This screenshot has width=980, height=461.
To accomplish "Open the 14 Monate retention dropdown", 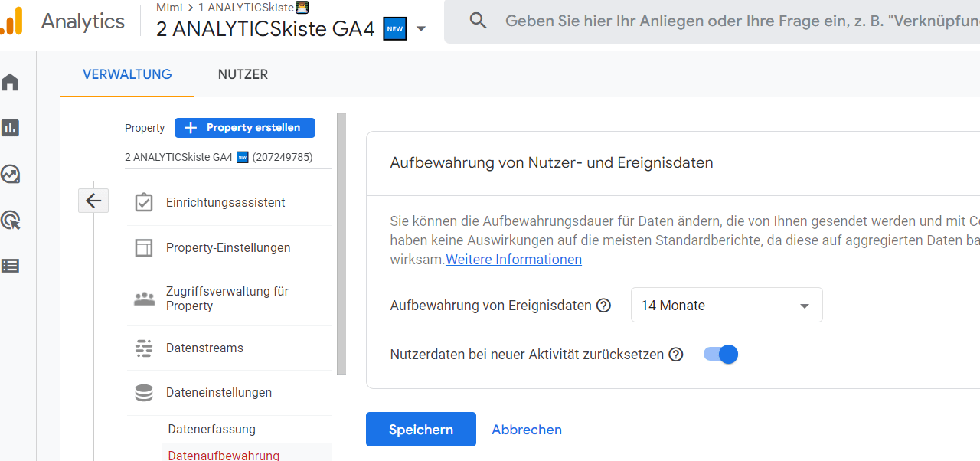I will [x=726, y=305].
